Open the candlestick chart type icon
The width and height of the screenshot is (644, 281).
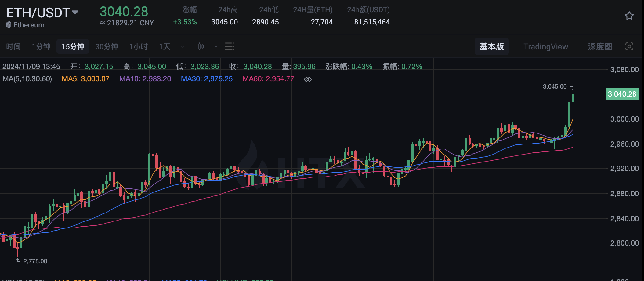(201, 46)
